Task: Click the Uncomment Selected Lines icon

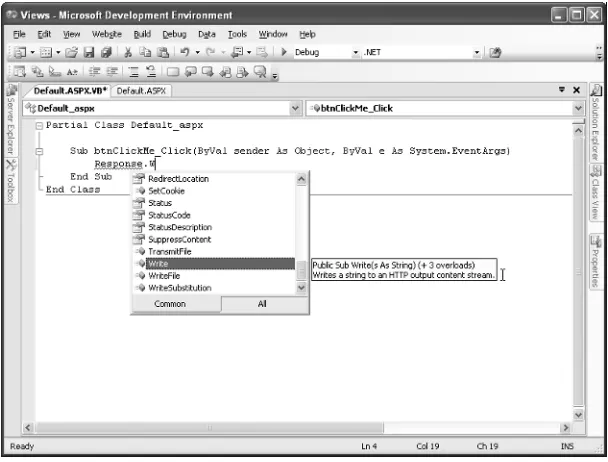Action: [x=151, y=71]
